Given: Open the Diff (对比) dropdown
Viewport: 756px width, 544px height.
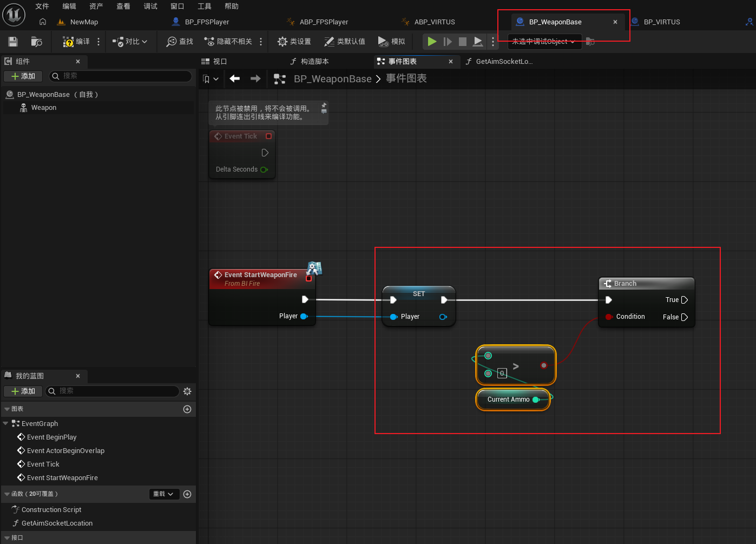Looking at the screenshot, I should [130, 42].
